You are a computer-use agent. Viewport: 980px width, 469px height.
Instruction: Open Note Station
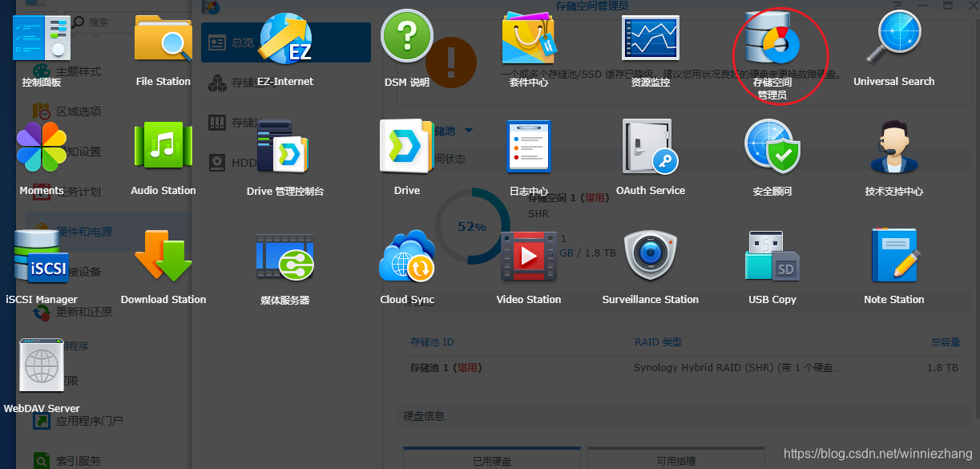pyautogui.click(x=894, y=257)
